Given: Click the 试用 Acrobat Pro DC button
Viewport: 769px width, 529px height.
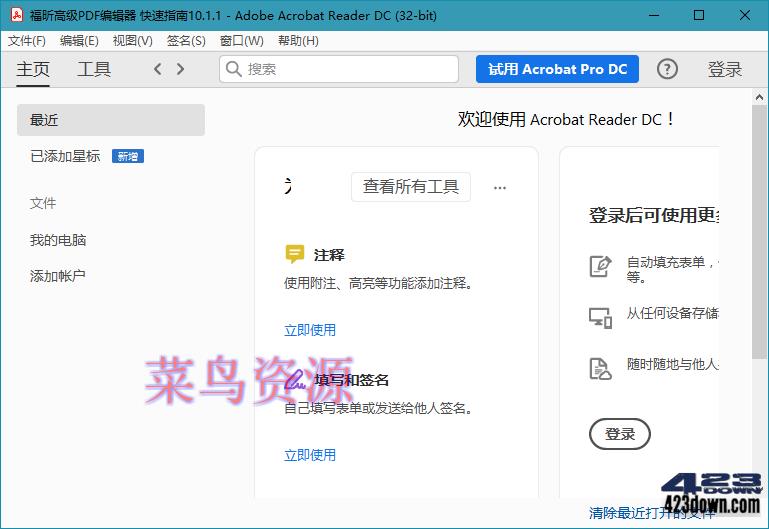Looking at the screenshot, I should (557, 69).
